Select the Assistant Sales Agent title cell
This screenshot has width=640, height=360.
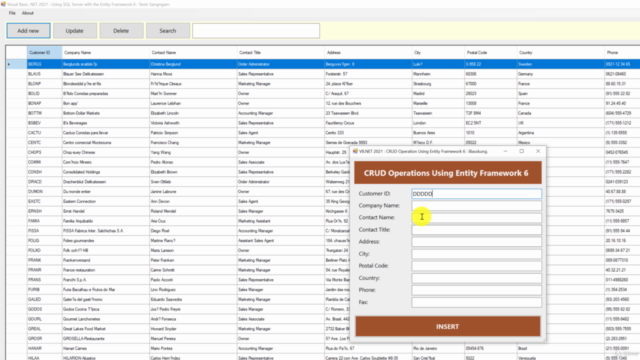280,240
